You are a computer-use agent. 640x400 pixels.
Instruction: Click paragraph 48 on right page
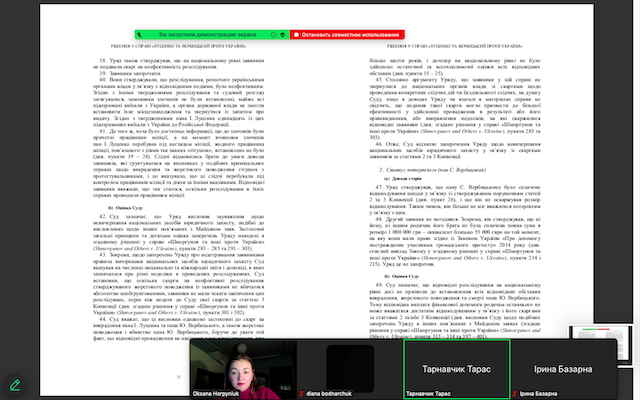pyautogui.click(x=455, y=241)
